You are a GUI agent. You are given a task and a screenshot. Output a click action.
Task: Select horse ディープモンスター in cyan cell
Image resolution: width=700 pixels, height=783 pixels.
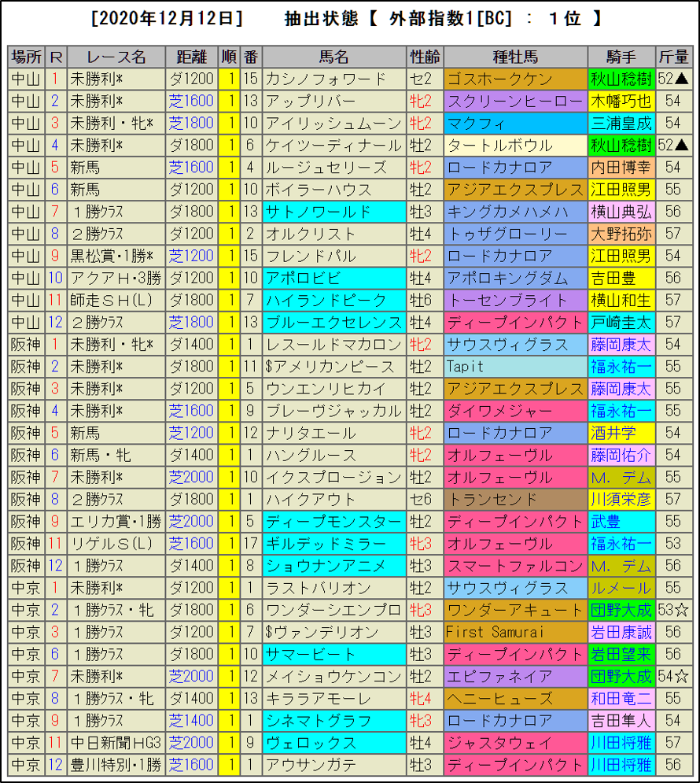click(334, 522)
